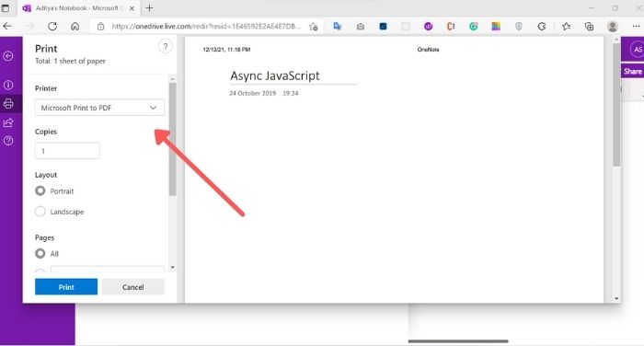Open the shield extension icon
The width and height of the screenshot is (644, 346).
tap(519, 27)
